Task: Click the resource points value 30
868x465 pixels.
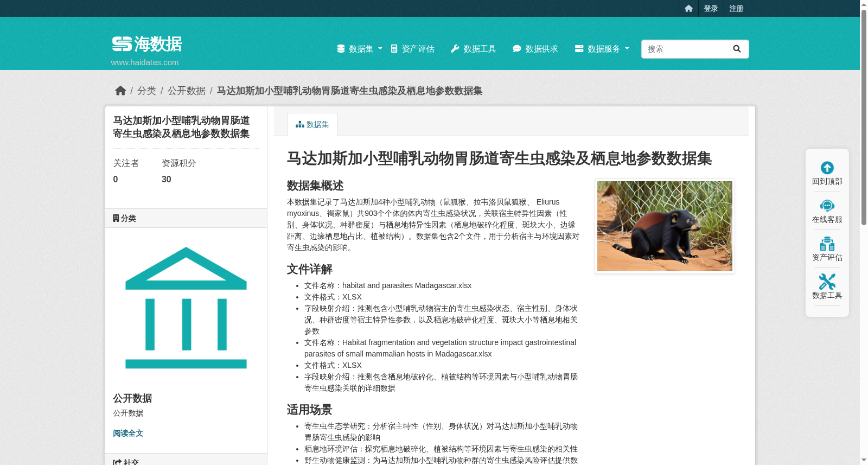Action: pos(167,180)
